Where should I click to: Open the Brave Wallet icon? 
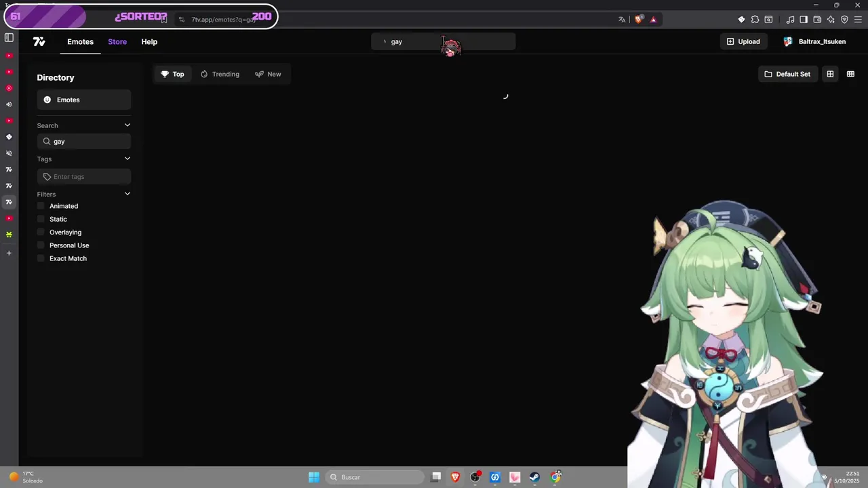coord(817,20)
